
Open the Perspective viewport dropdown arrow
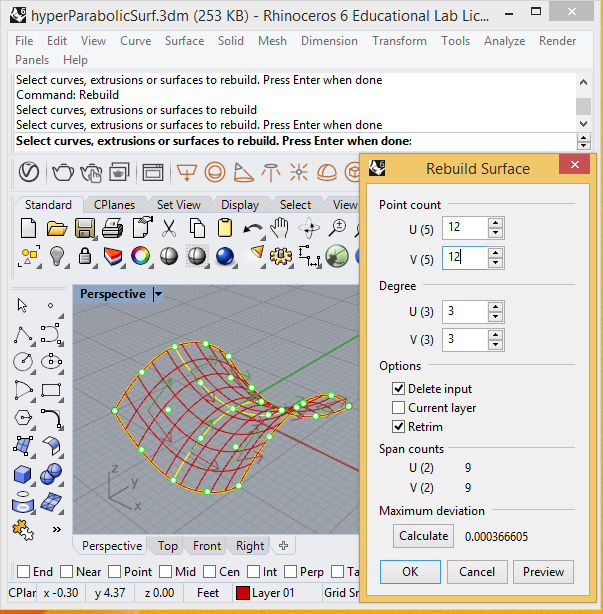point(158,294)
